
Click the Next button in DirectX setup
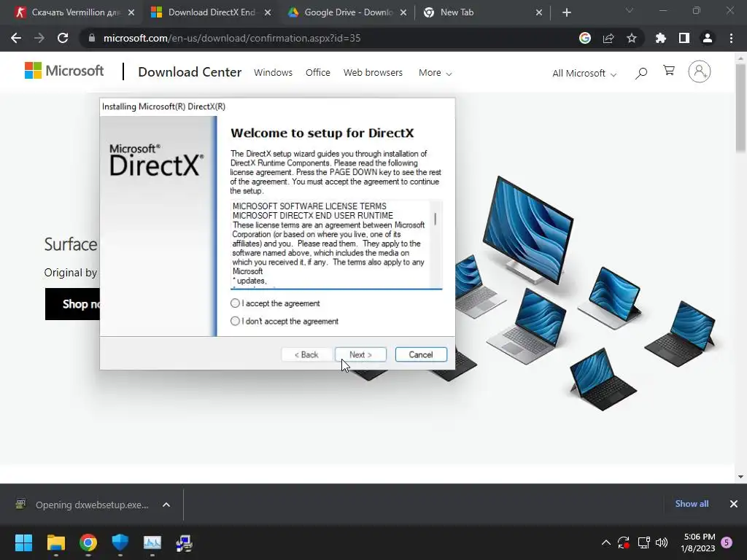(x=360, y=355)
